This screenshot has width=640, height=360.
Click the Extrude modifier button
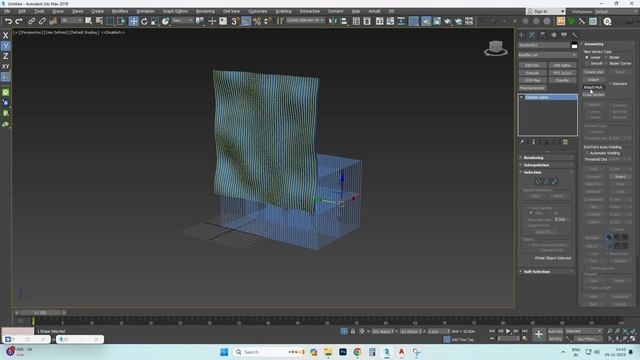pyautogui.click(x=532, y=73)
